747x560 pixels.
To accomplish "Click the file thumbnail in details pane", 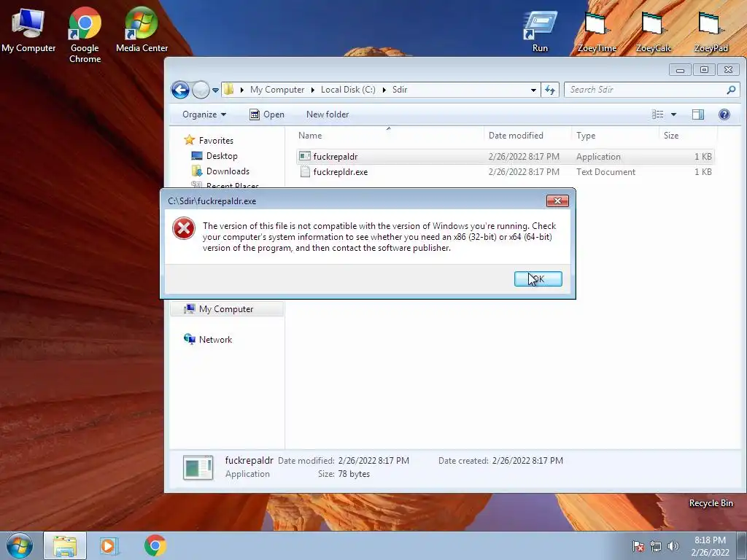I will coord(198,467).
